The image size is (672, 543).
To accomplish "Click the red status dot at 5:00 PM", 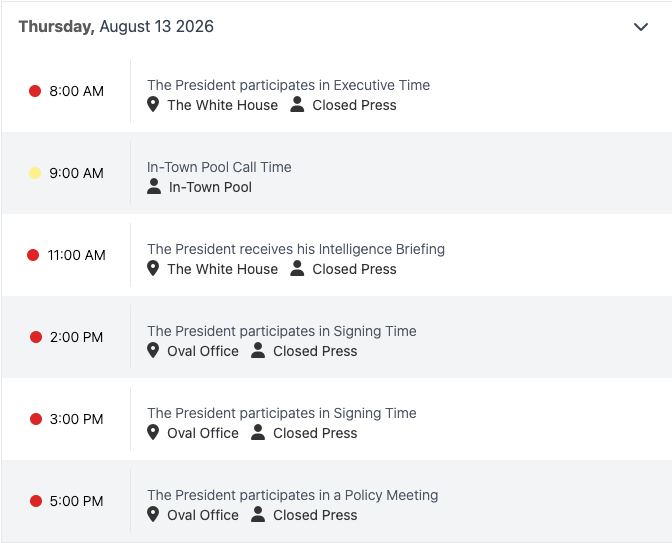I will [x=36, y=501].
